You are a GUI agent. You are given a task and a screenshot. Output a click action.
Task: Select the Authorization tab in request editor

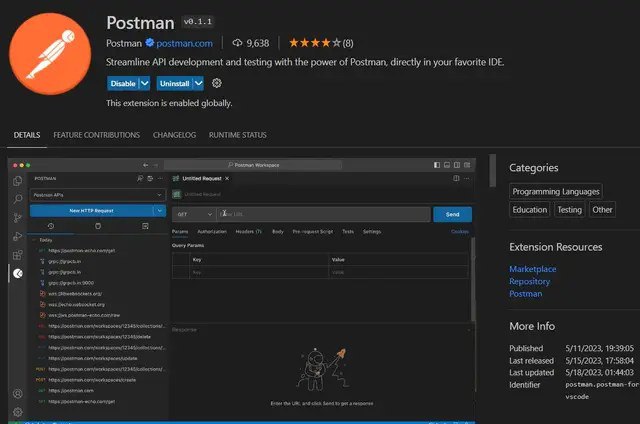point(212,231)
